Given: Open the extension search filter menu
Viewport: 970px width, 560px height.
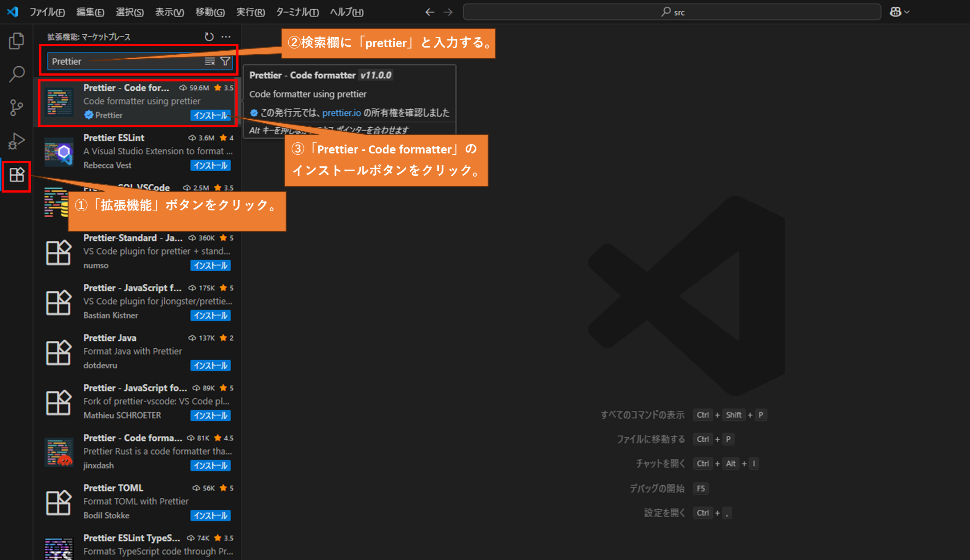Looking at the screenshot, I should tap(225, 61).
